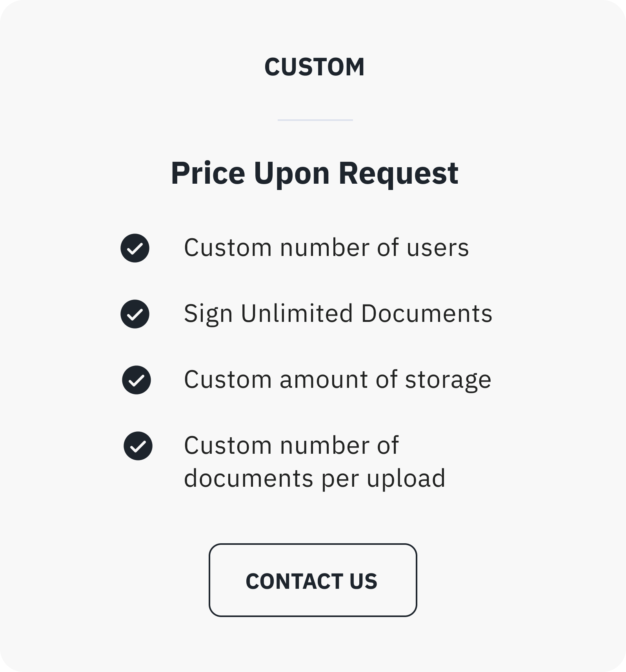Click the CUSTOM plan title

[x=315, y=67]
